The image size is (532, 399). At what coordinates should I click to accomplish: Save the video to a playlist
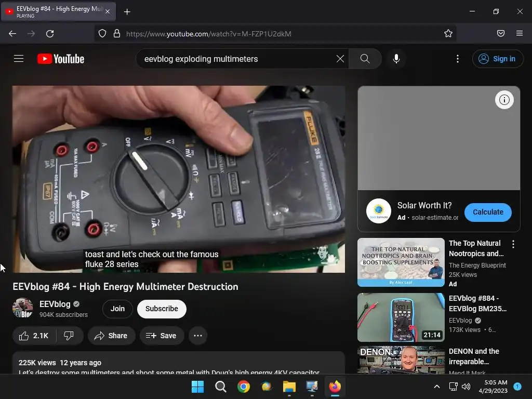[161, 336]
